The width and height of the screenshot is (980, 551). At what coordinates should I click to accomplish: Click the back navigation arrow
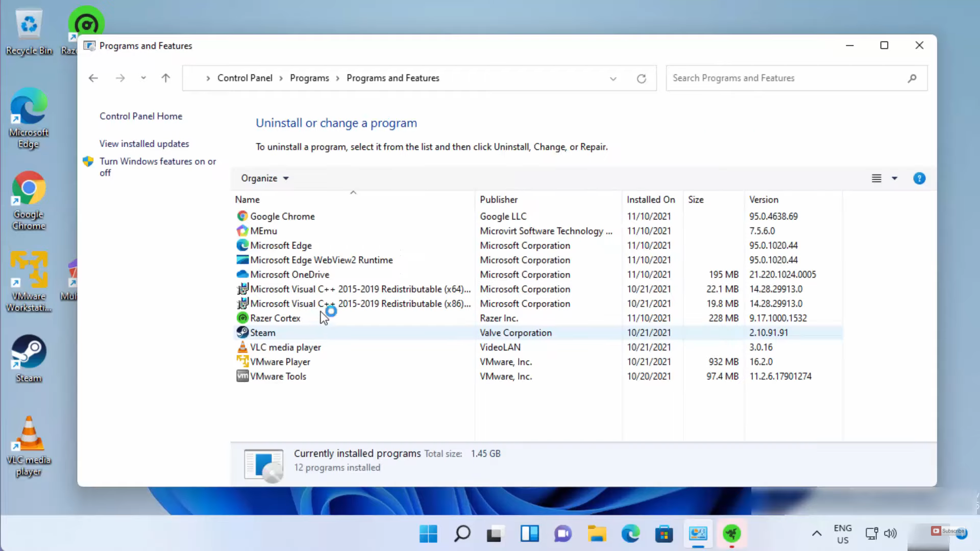[x=93, y=78]
